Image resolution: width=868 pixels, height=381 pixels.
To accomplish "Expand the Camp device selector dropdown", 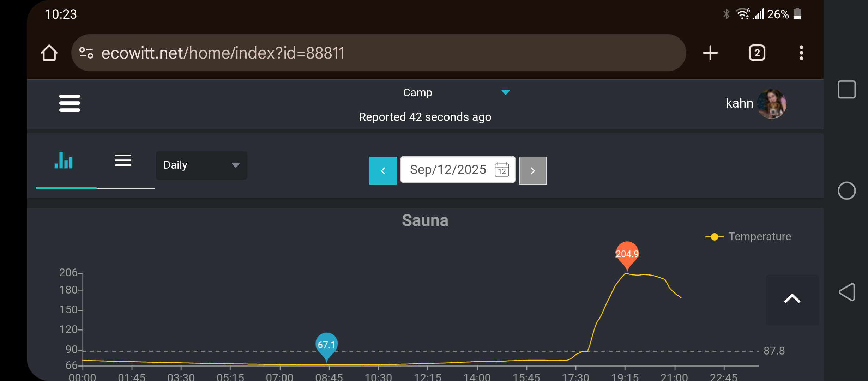I will click(505, 92).
